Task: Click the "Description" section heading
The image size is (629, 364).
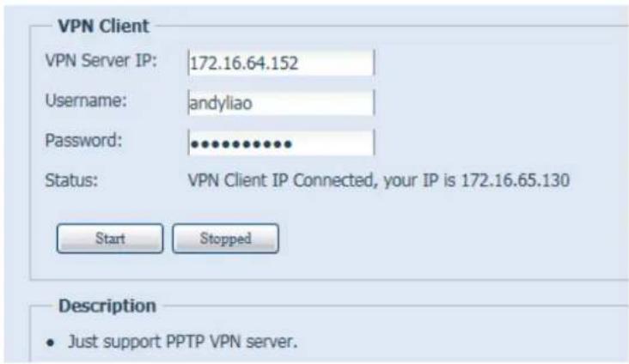Action: (x=107, y=306)
